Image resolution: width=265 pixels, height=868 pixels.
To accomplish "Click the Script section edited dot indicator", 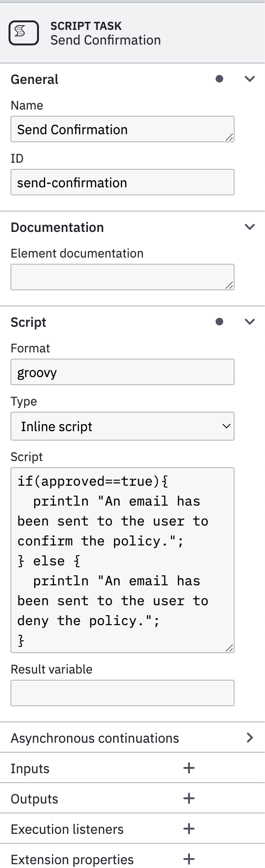I will (x=219, y=322).
